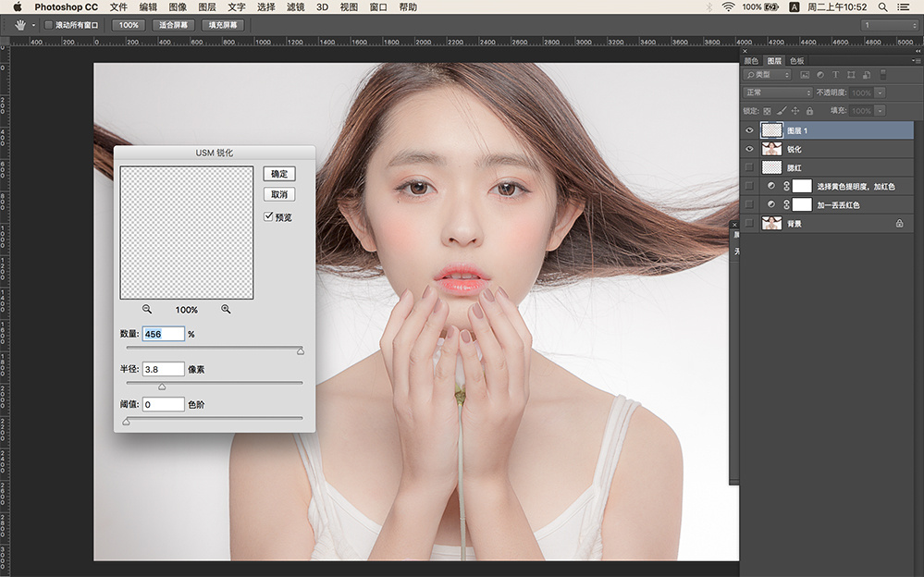Switch to the 色板 panel tab

click(x=796, y=61)
